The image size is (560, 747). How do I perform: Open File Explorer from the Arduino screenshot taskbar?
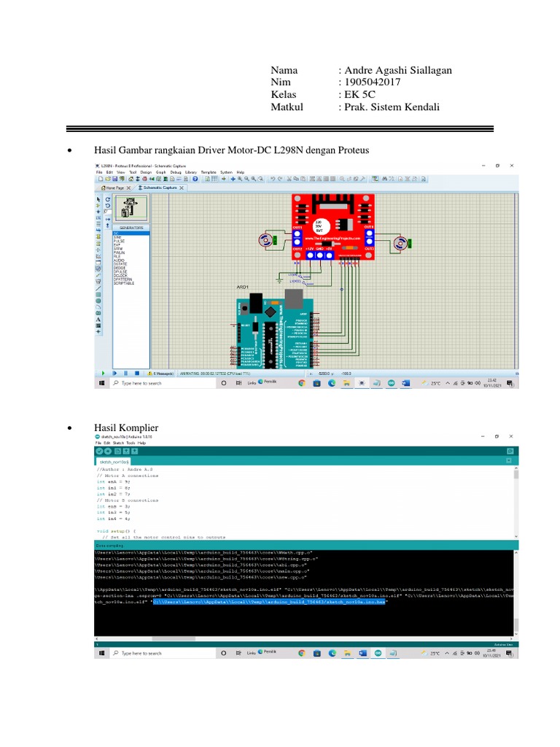(347, 653)
